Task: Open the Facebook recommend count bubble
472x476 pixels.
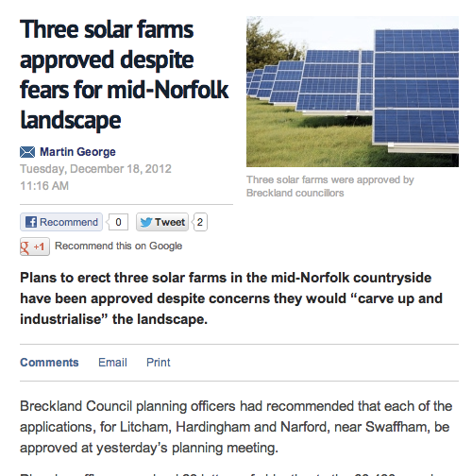Action: click(118, 222)
